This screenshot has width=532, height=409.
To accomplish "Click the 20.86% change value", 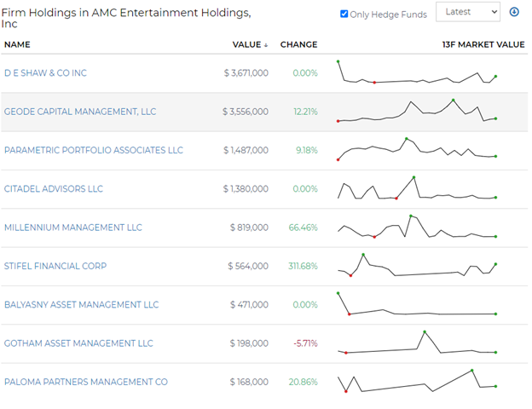I will [303, 383].
